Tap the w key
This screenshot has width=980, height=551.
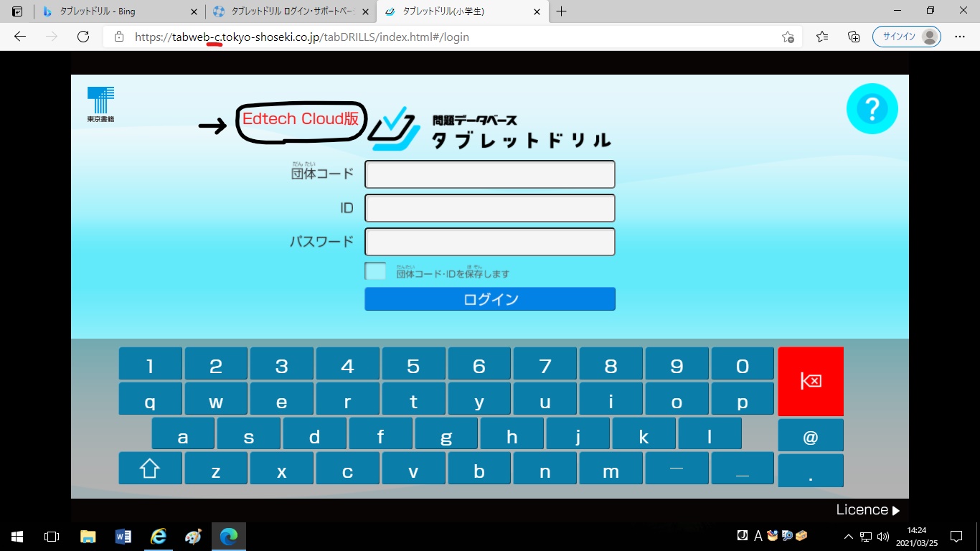tap(216, 400)
